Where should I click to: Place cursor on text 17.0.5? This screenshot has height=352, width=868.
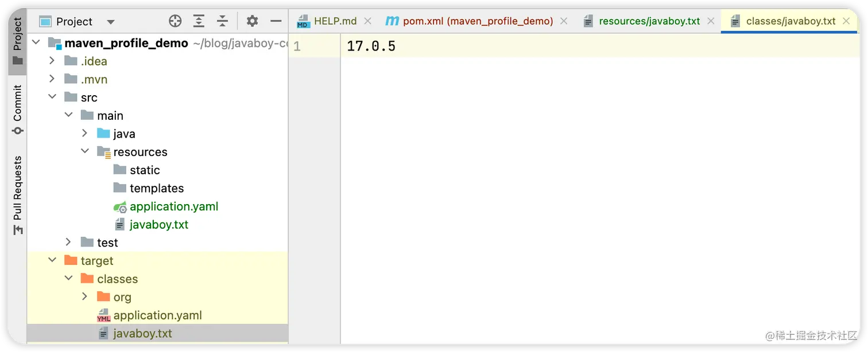click(x=371, y=46)
